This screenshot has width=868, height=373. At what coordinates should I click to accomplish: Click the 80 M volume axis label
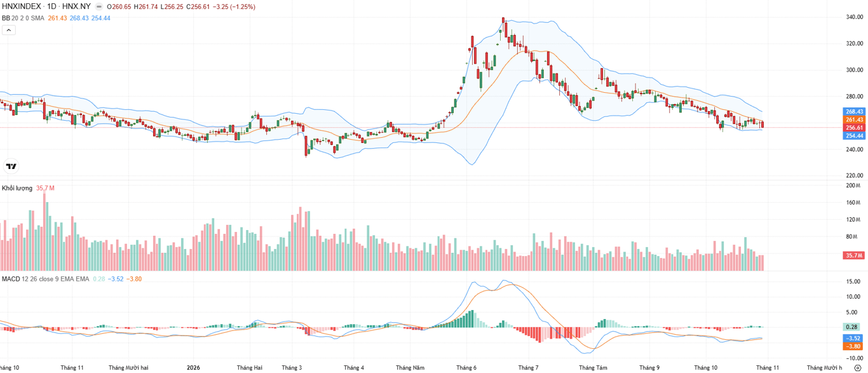[x=853, y=237]
